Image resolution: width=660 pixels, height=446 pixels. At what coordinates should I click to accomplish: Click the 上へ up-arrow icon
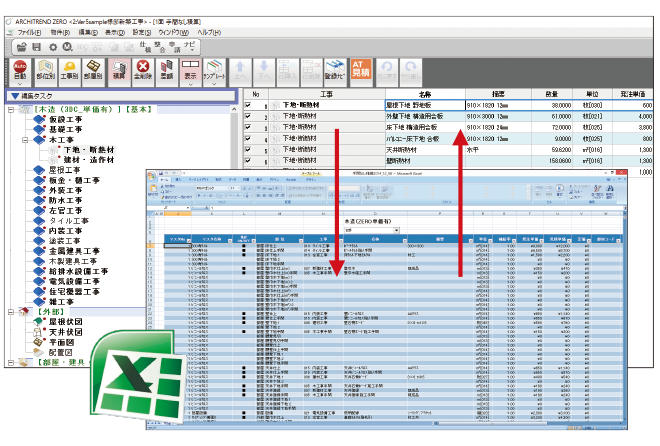click(240, 70)
